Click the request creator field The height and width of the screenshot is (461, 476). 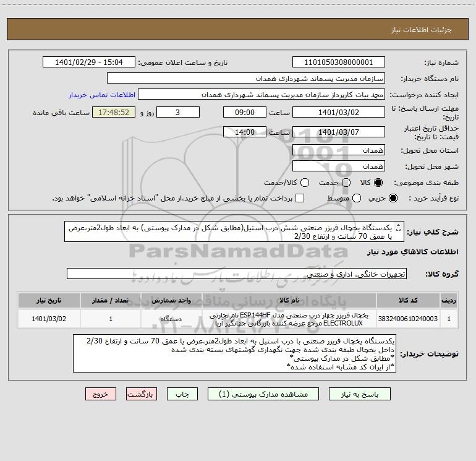pyautogui.click(x=261, y=95)
